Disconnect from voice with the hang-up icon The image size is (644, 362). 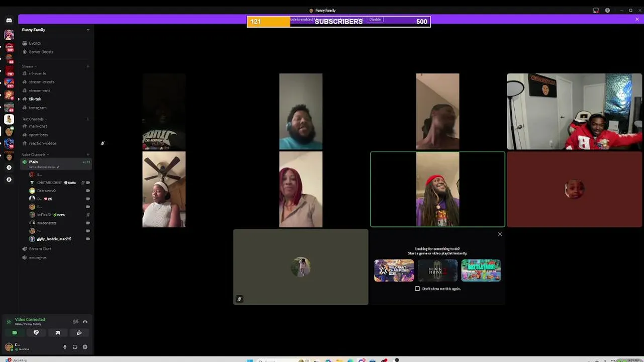[85, 322]
